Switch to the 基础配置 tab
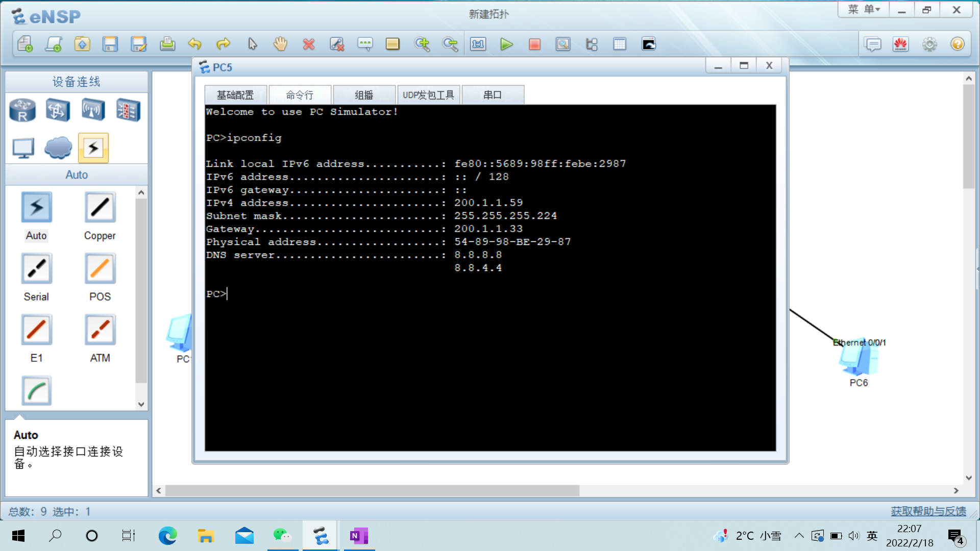The image size is (980, 551). point(235,95)
